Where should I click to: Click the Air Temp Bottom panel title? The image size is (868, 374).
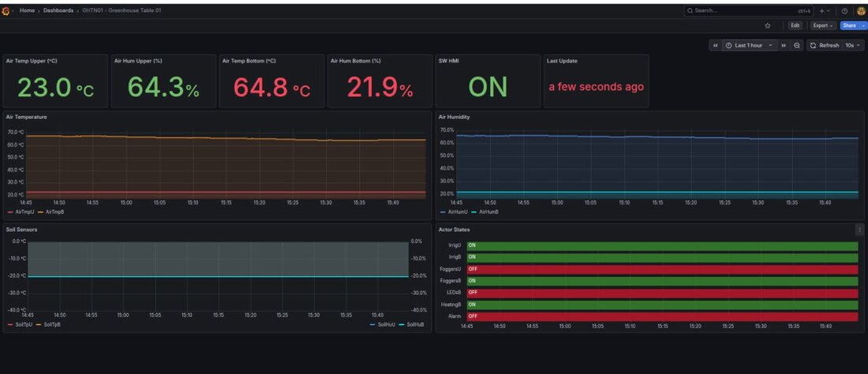pyautogui.click(x=249, y=61)
